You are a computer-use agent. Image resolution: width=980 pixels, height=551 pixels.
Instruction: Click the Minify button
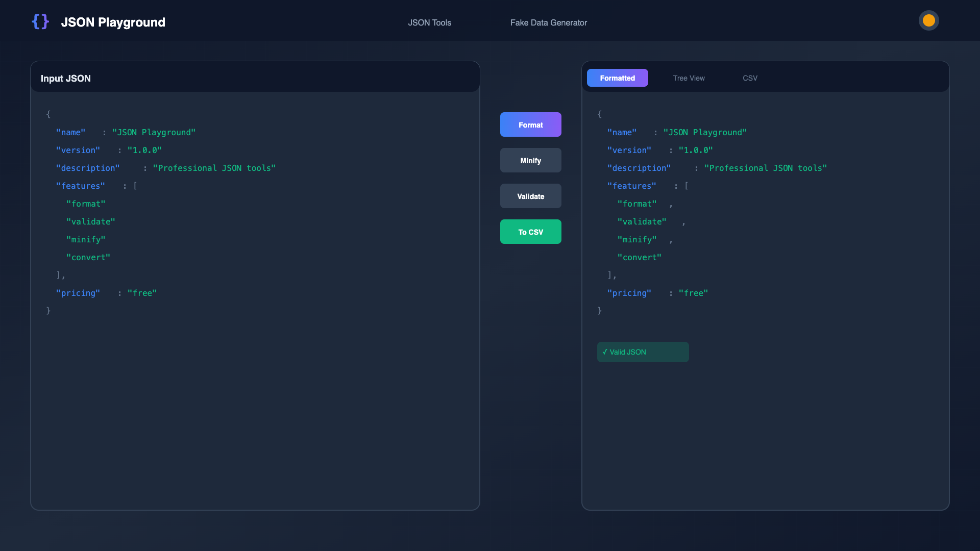(x=530, y=160)
